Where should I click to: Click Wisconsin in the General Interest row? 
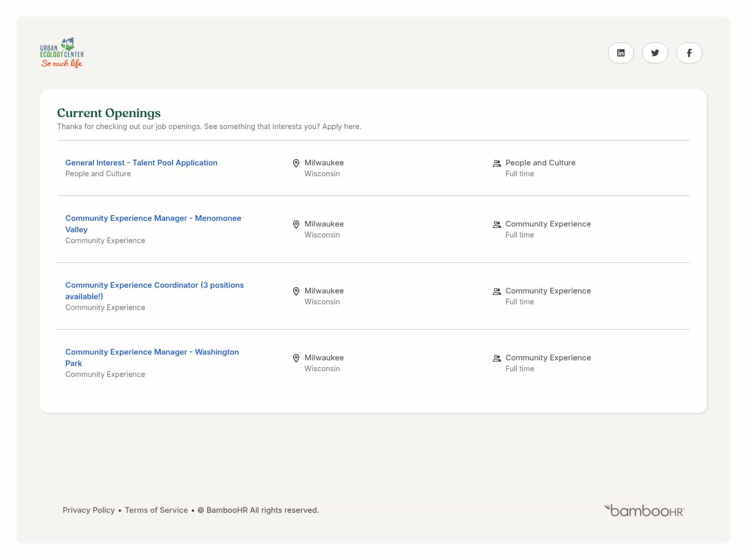click(x=322, y=174)
